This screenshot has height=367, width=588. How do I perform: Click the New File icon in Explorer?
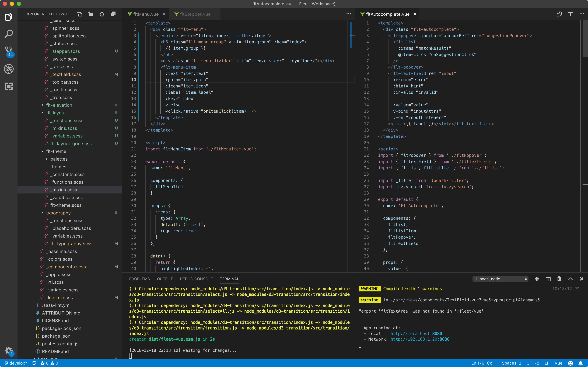(x=80, y=14)
